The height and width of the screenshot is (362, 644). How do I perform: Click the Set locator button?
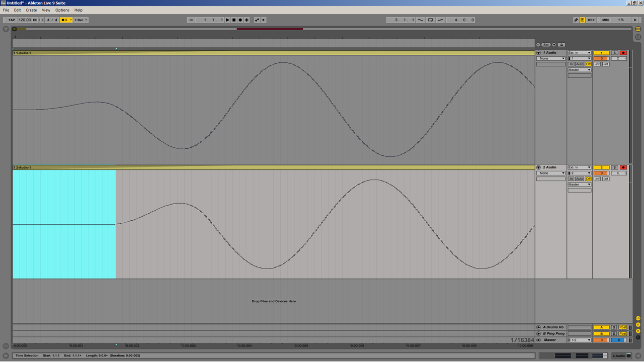click(x=546, y=45)
